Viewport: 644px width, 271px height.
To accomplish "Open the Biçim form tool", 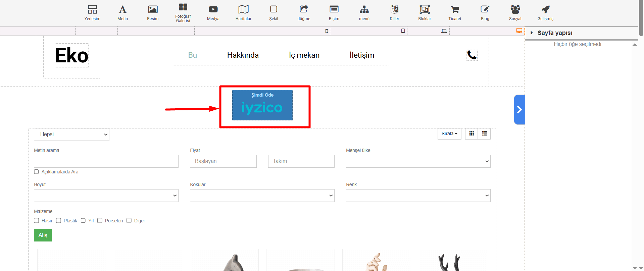I will pos(334,13).
